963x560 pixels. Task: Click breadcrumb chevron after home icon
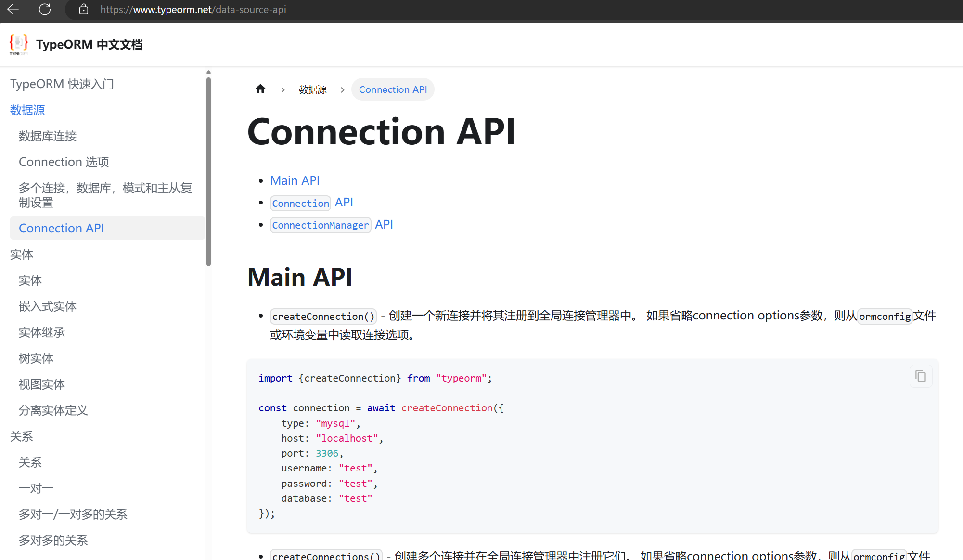tap(283, 90)
